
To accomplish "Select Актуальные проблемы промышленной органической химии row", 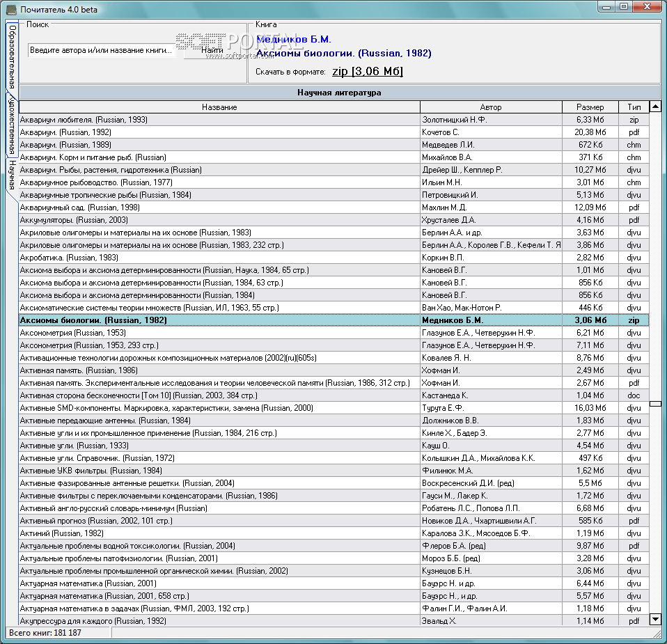I will point(334,572).
